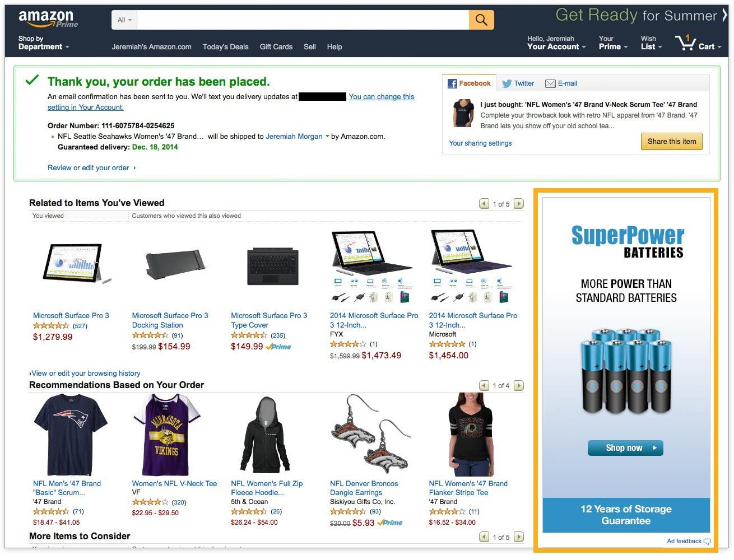Go to previous page of Related Items carousel
734x560 pixels.
click(x=484, y=204)
